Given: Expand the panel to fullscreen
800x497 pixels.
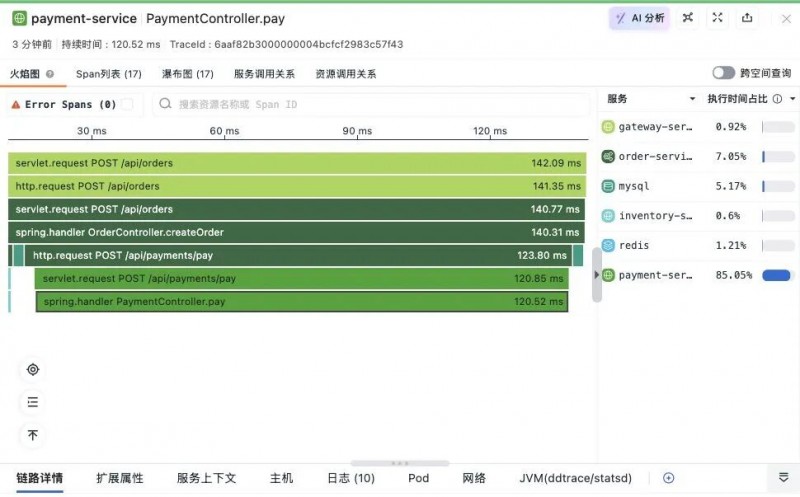Looking at the screenshot, I should (717, 18).
